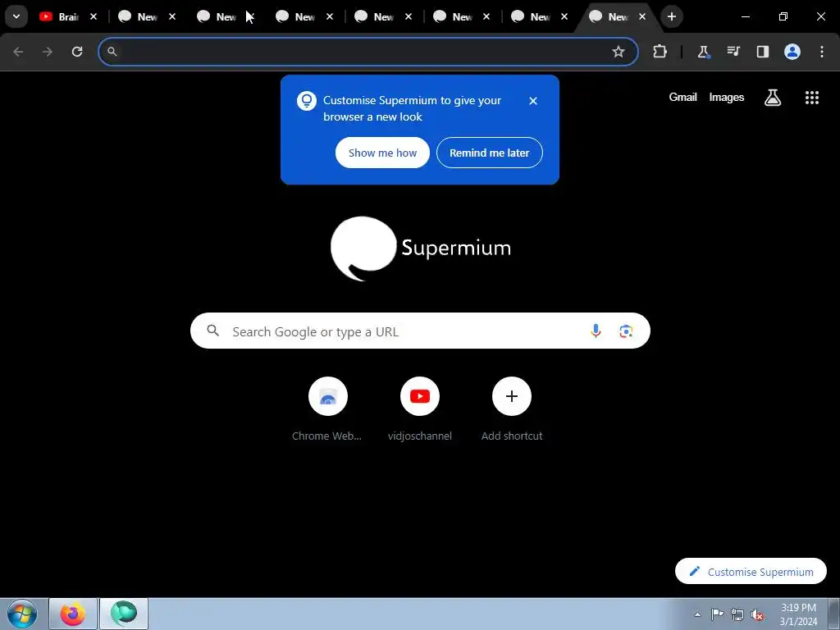840x630 pixels.
Task: Search by image with Lens icon
Action: (626, 331)
